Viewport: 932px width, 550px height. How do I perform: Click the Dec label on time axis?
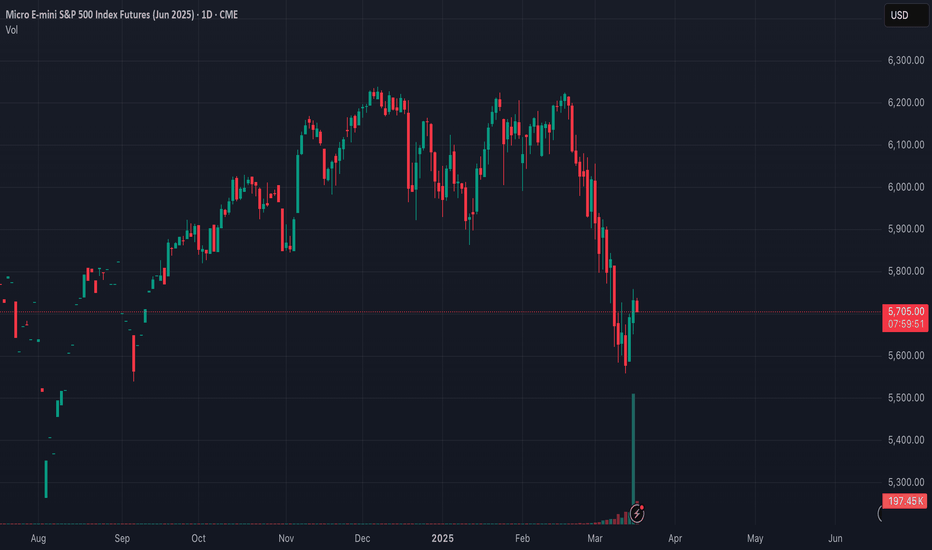(362, 538)
